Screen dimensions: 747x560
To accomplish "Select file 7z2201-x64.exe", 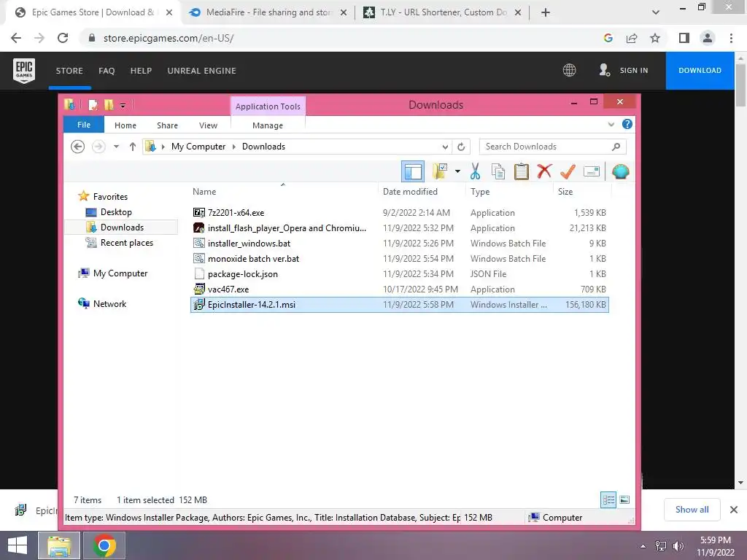I will (399, 212).
